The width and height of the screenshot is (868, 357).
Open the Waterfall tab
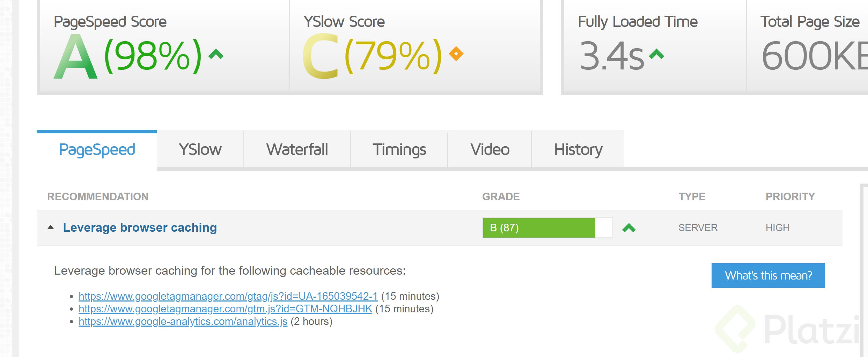pyautogui.click(x=297, y=149)
